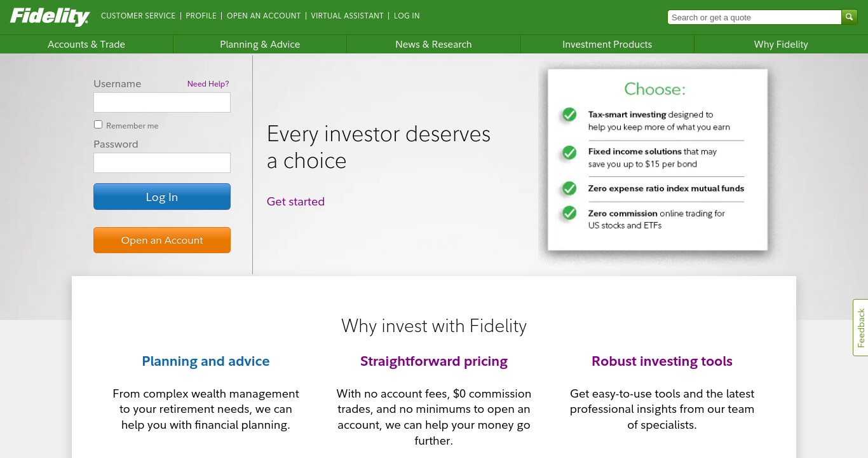Click the Fidelity logo
This screenshot has width=868, height=458.
click(x=50, y=17)
